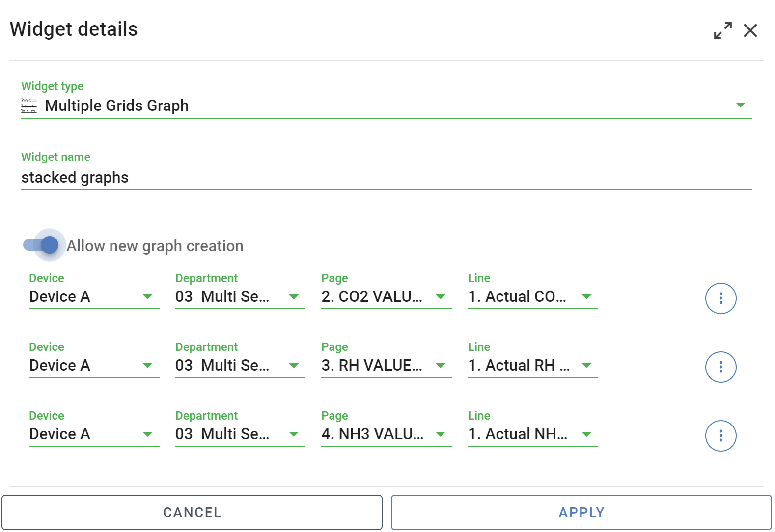Viewport: 775px width, 532px height.
Task: Apply the widget configuration
Action: [x=581, y=512]
